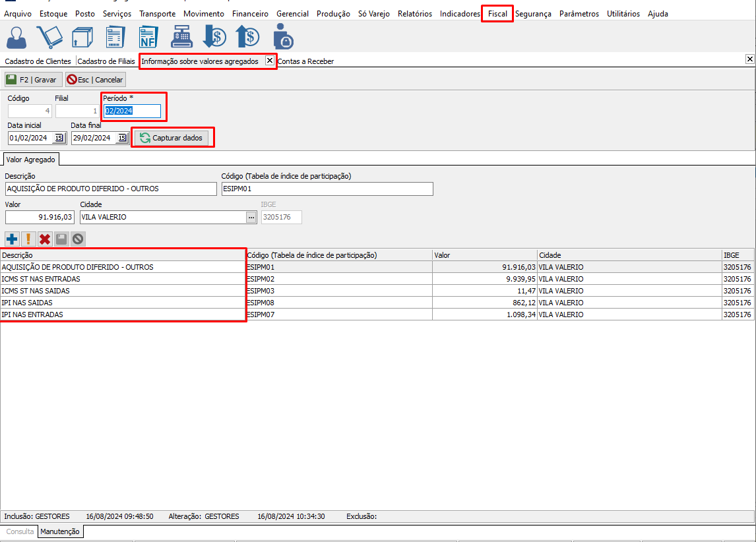
Task: Click the Período input field
Action: [x=132, y=111]
